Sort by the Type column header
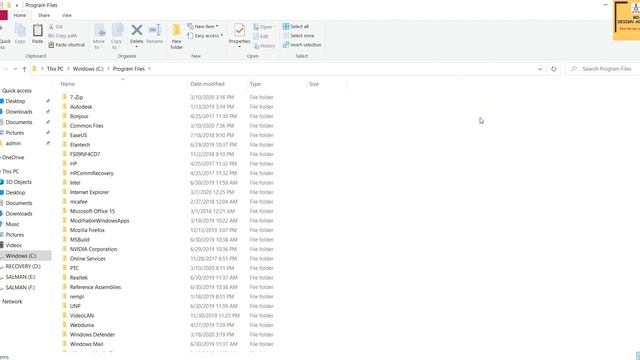The height and width of the screenshot is (360, 640). tap(255, 84)
